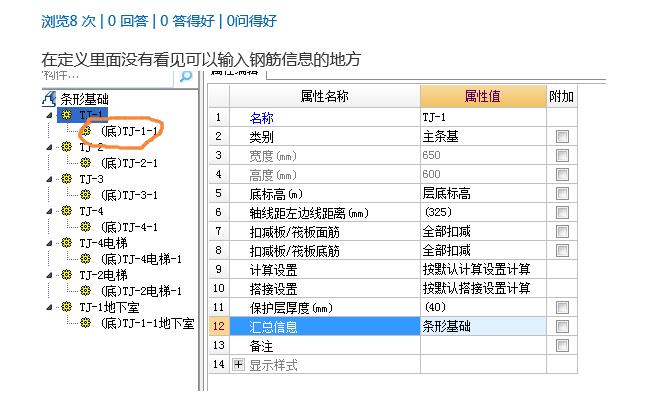Collapse the TJ-2 tree node arrow
The height and width of the screenshot is (398, 662).
tap(49, 147)
